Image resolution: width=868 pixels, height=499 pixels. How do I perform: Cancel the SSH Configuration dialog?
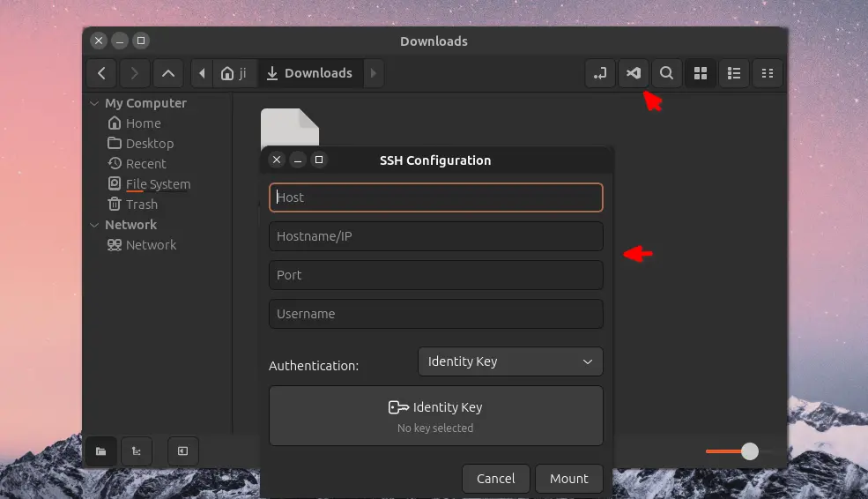click(495, 479)
